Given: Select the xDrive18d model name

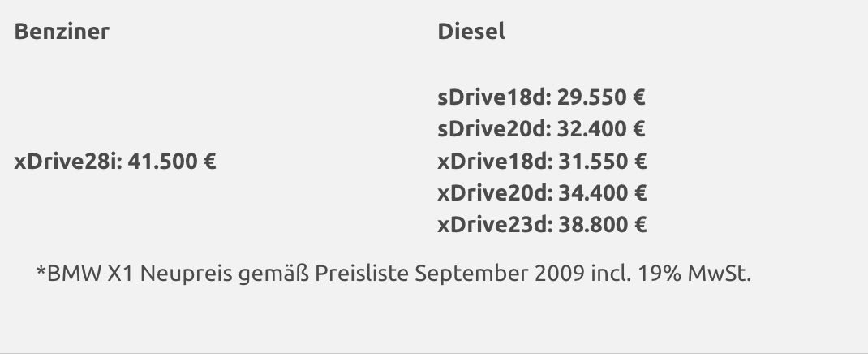Looking at the screenshot, I should 493,161.
